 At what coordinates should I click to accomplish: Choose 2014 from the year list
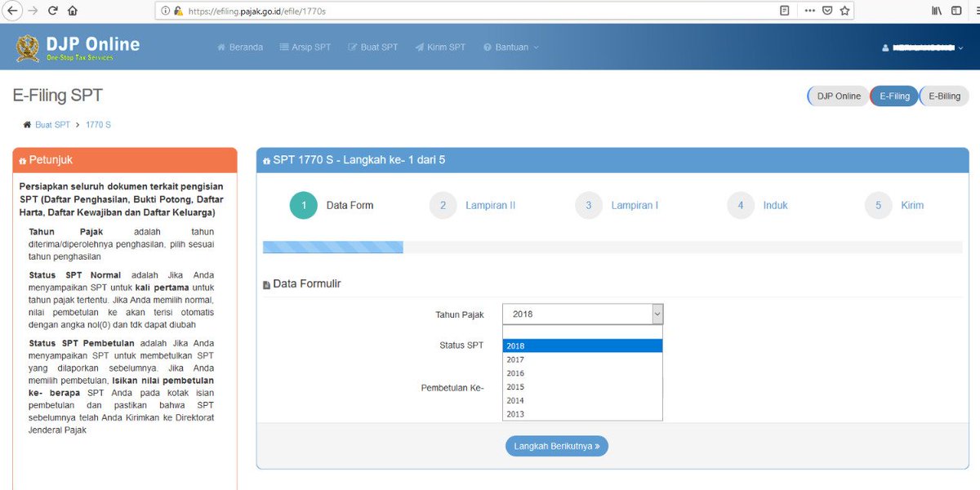[582, 401]
